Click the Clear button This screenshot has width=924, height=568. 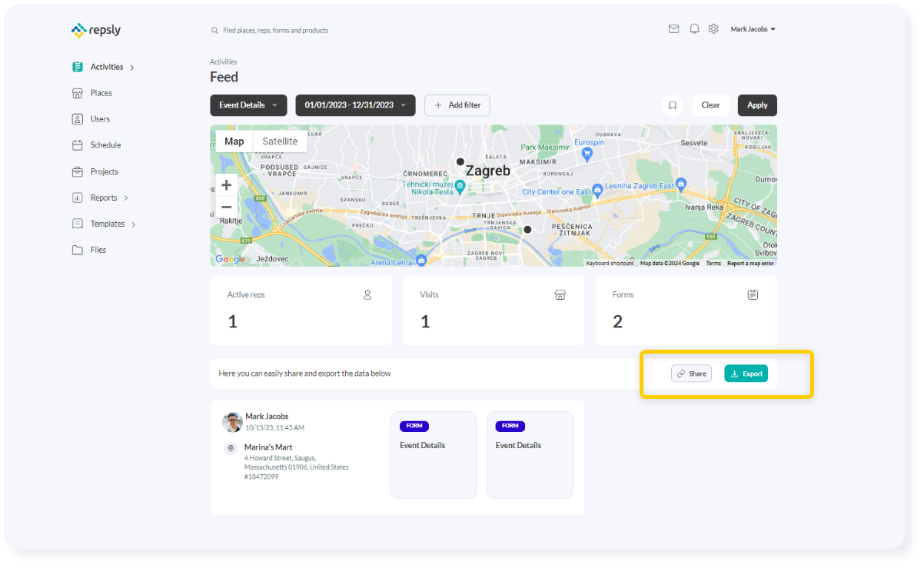pos(710,105)
